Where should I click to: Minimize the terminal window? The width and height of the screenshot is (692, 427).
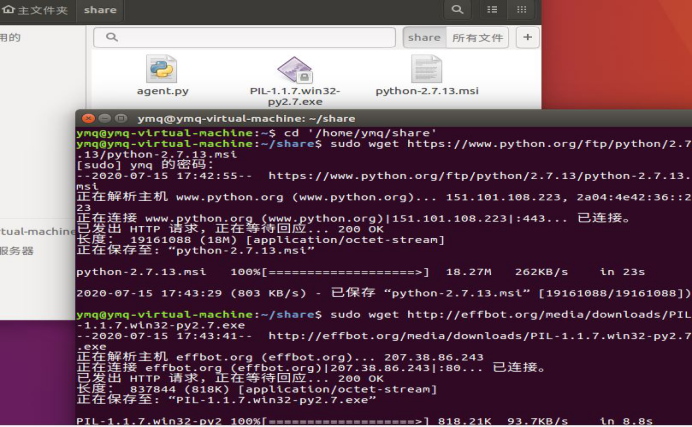(105, 118)
